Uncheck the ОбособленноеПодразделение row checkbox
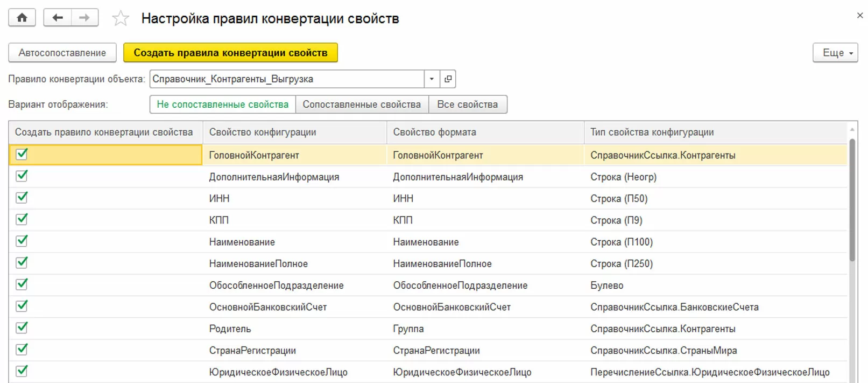Image resolution: width=868 pixels, height=383 pixels. pos(22,284)
